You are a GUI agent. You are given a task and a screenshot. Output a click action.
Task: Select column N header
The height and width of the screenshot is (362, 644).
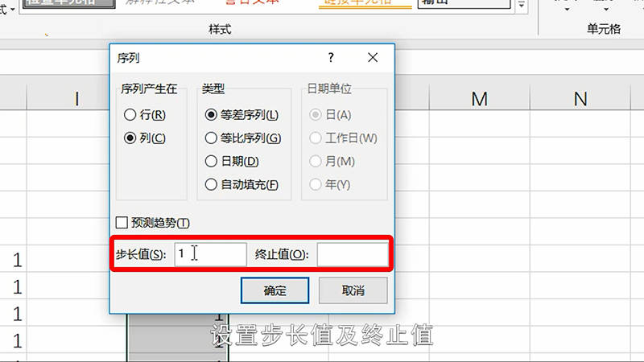[x=580, y=98]
